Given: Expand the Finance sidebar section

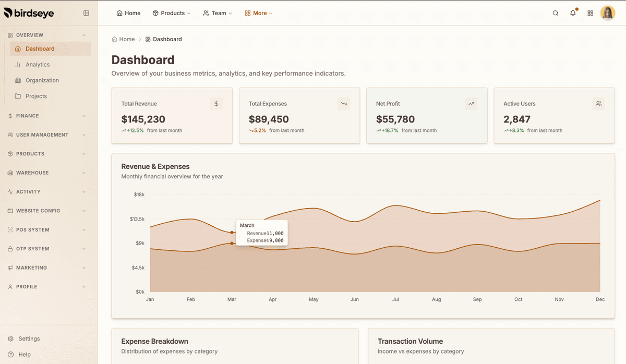Looking at the screenshot, I should coord(47,116).
